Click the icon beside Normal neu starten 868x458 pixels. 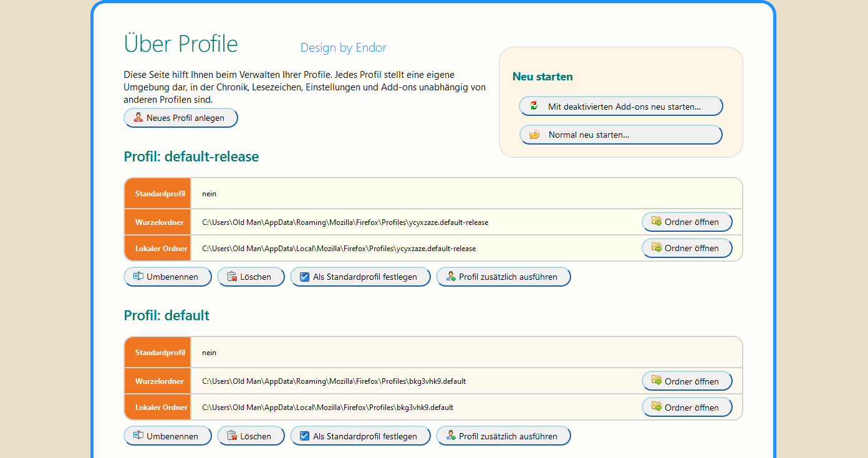[x=534, y=134]
